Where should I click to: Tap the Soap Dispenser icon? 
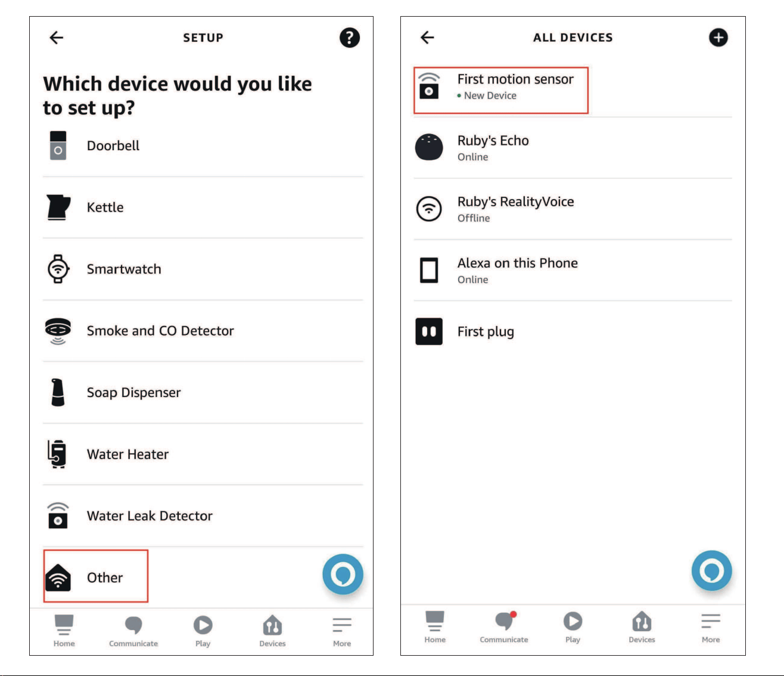tap(58, 393)
